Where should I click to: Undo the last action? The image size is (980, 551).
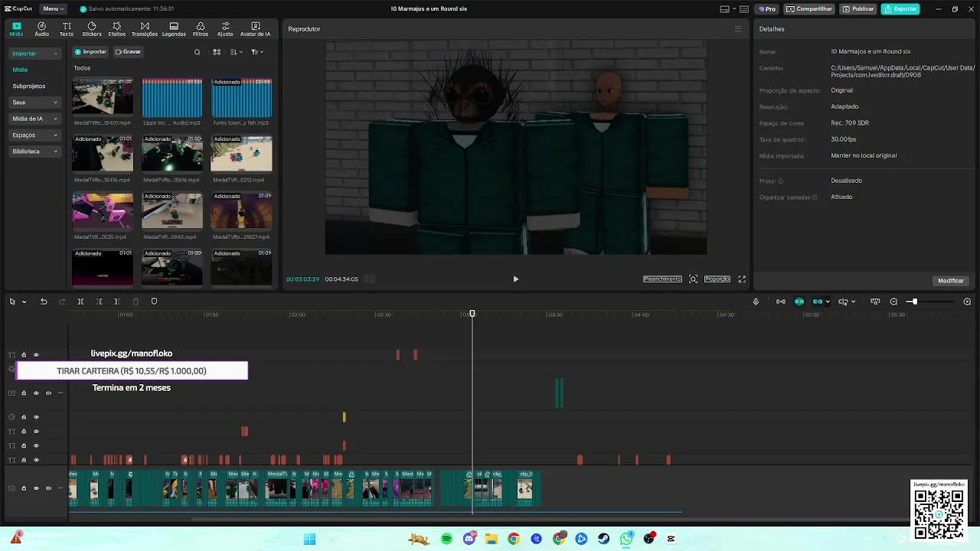(x=44, y=302)
